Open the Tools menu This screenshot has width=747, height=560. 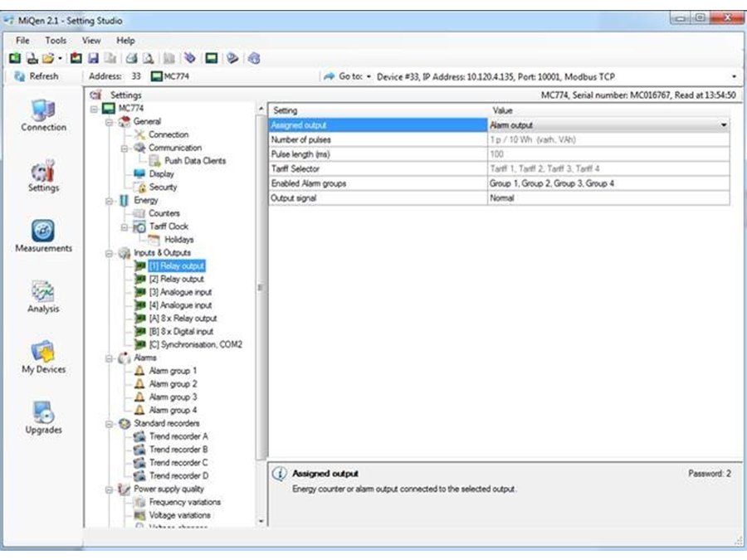tap(56, 40)
